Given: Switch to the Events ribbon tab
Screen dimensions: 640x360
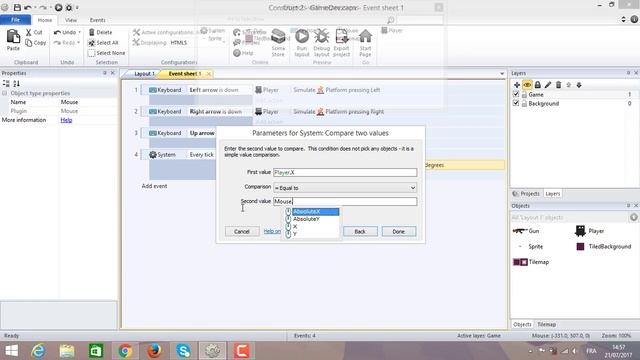Looking at the screenshot, I should (x=98, y=20).
